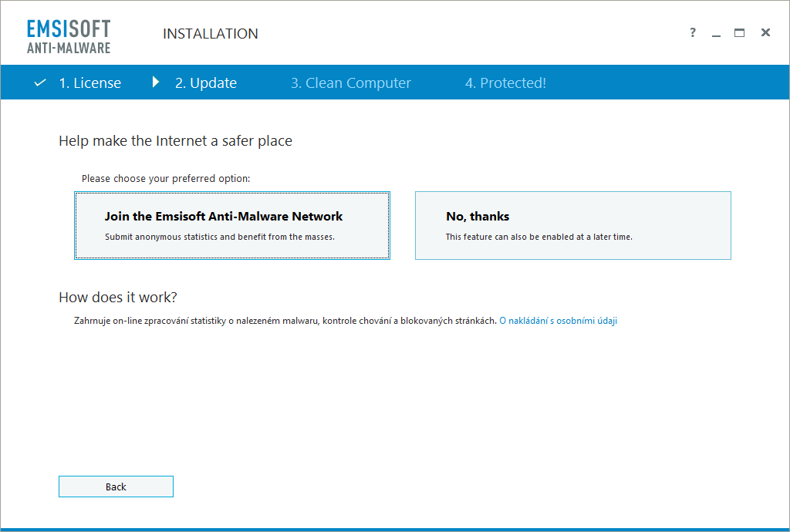Image resolution: width=790 pixels, height=532 pixels.
Task: Maximize the installation window
Action: 739,32
